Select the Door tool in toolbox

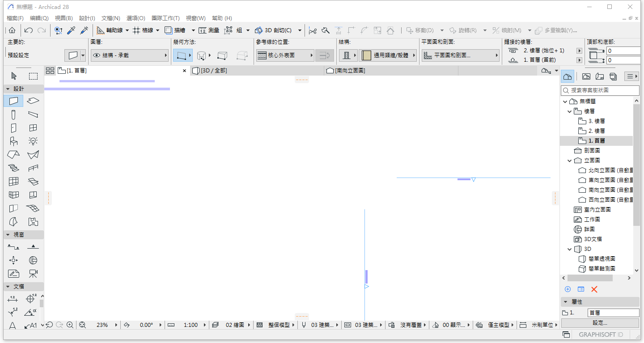click(14, 128)
